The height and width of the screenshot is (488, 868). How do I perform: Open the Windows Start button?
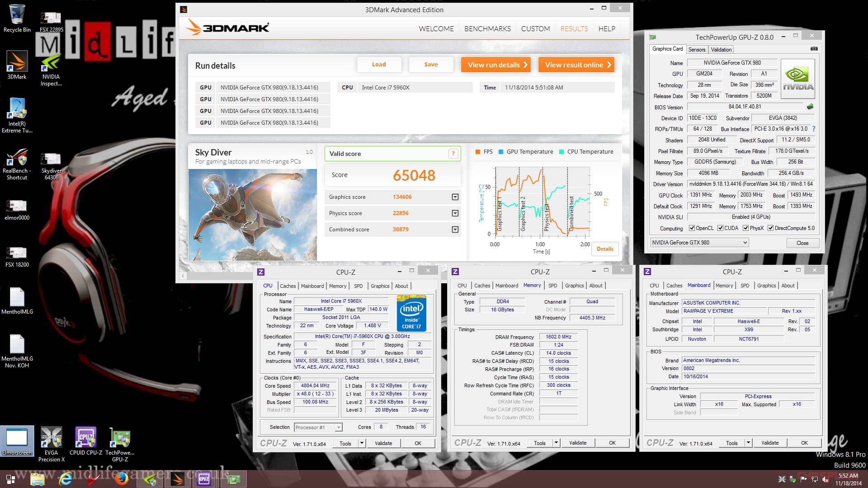10,479
